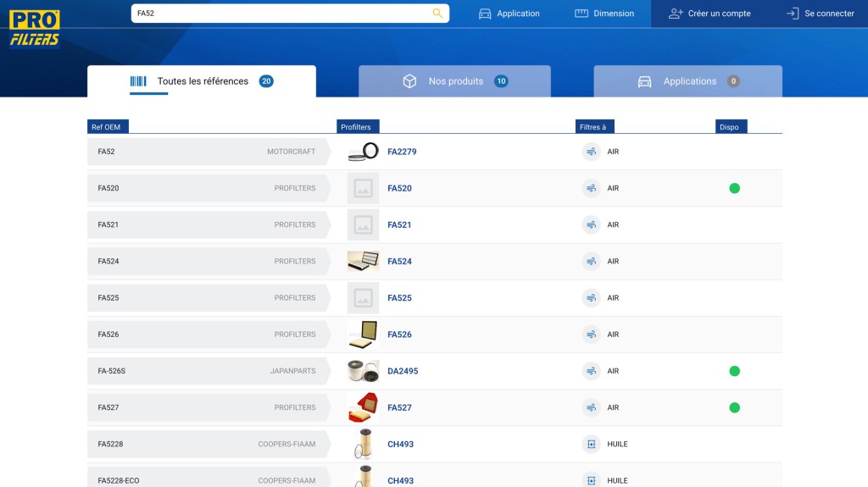
Task: Select the FA5228-ECO reference row
Action: 209,479
